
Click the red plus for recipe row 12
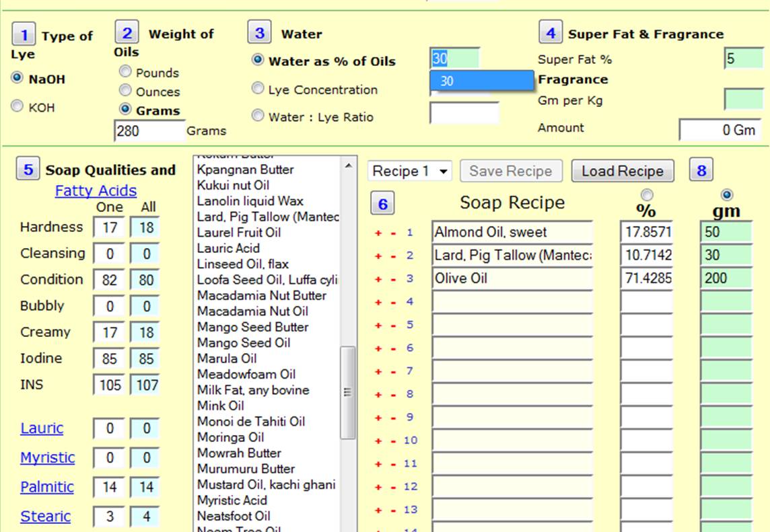pyautogui.click(x=378, y=487)
